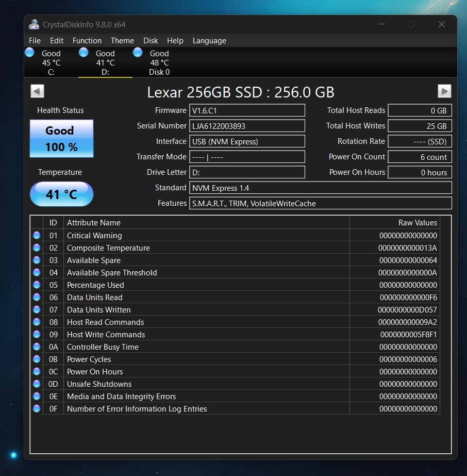Click raw value 000000000009A2
The image size is (467, 476).
[x=408, y=322]
